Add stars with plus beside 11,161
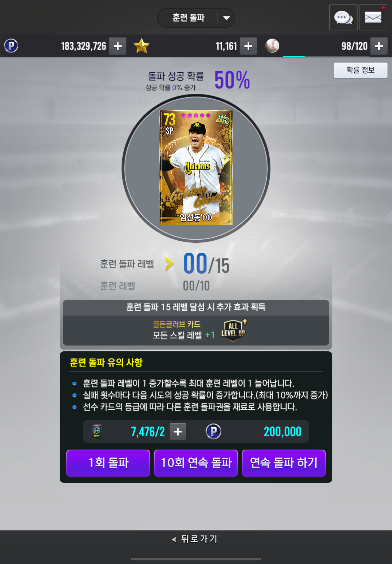Screen dimensions: 392x564 (248, 46)
